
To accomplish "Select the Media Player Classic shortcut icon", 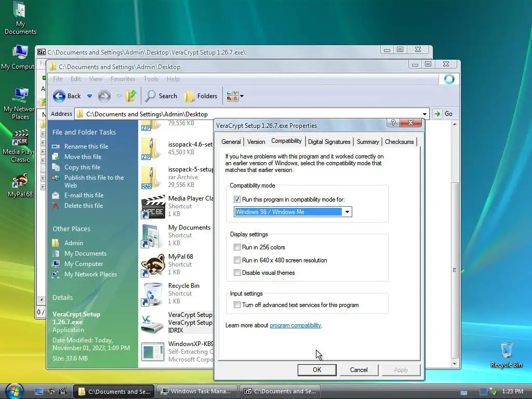I will [153, 207].
